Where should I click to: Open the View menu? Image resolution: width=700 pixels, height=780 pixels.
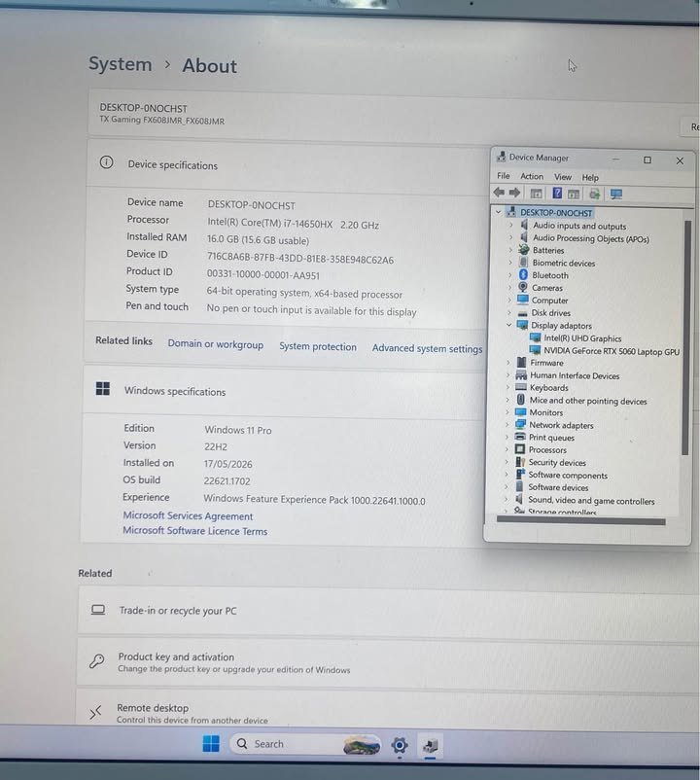563,177
